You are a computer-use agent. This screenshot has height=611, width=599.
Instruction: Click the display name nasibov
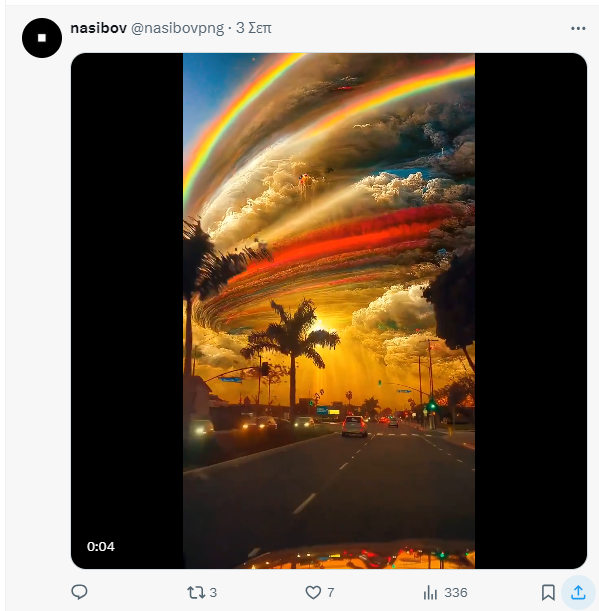click(x=99, y=28)
